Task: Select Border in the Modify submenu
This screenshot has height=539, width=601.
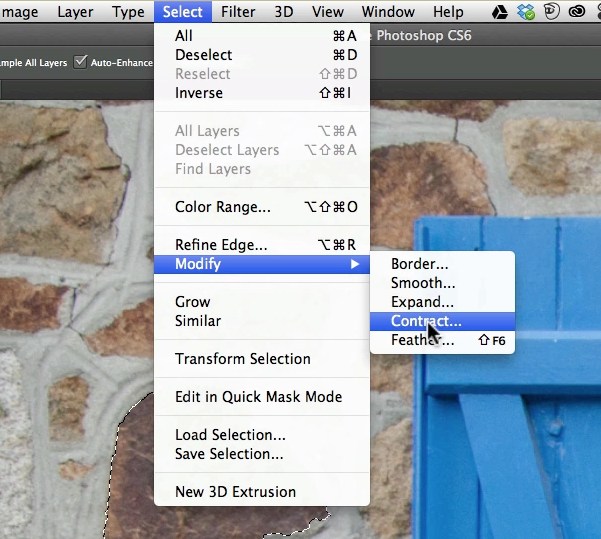Action: coord(419,264)
